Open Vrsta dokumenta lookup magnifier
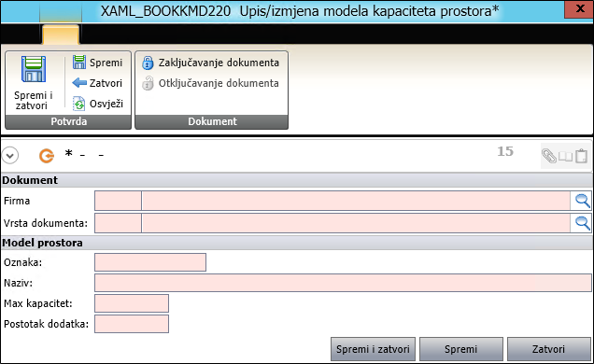The width and height of the screenshot is (594, 364). click(582, 223)
